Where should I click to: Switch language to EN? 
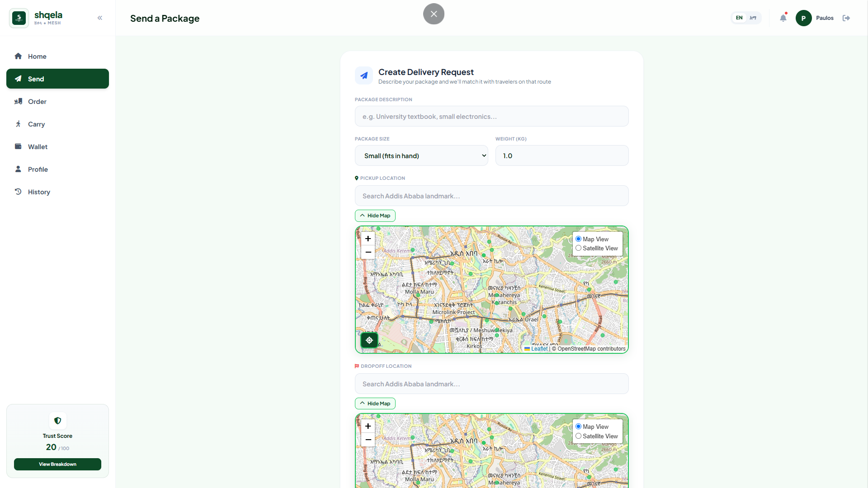pos(739,18)
